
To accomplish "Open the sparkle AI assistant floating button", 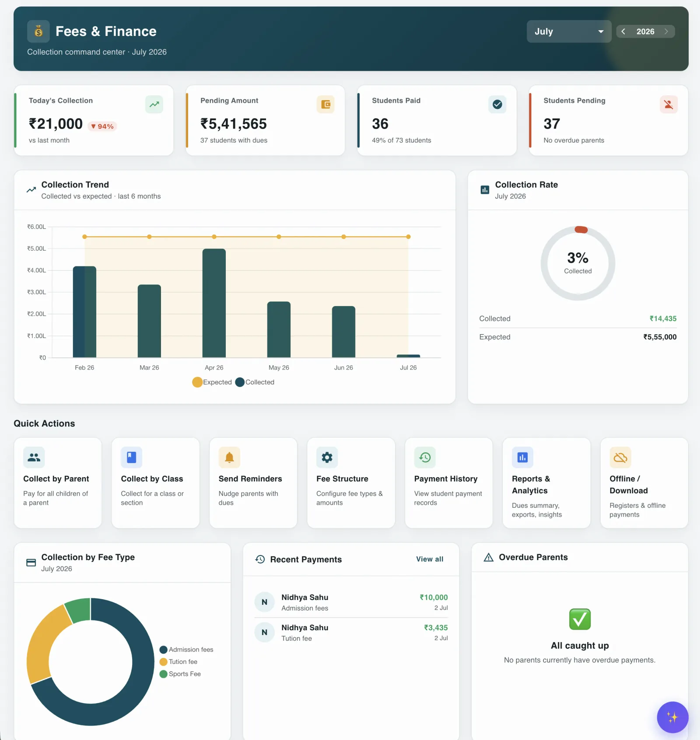I will [672, 717].
